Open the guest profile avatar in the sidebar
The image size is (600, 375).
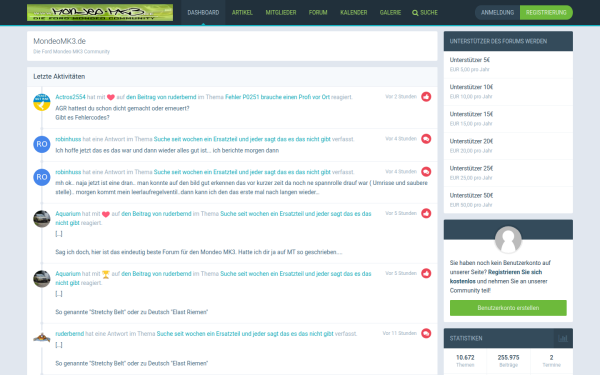[508, 240]
